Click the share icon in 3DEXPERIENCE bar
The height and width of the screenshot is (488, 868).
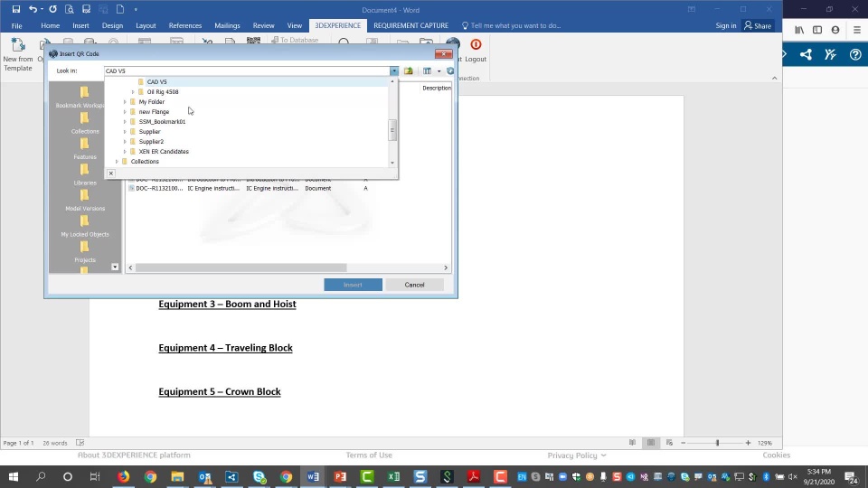click(806, 54)
